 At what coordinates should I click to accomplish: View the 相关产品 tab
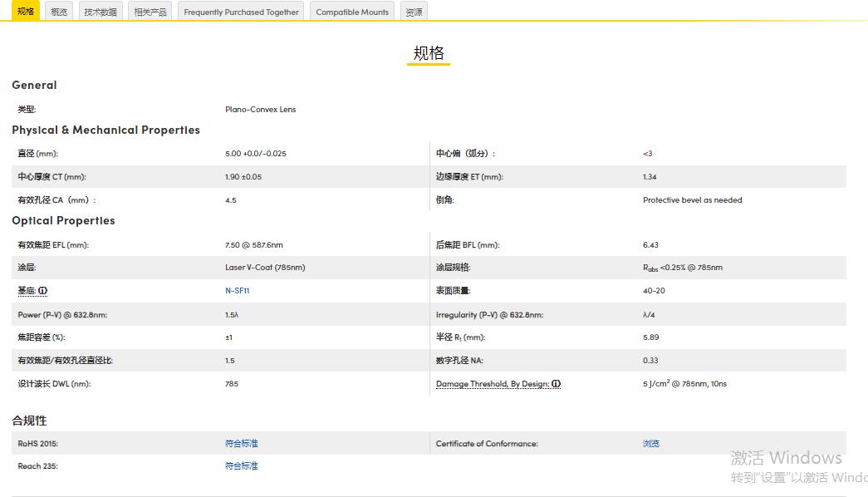coord(150,12)
